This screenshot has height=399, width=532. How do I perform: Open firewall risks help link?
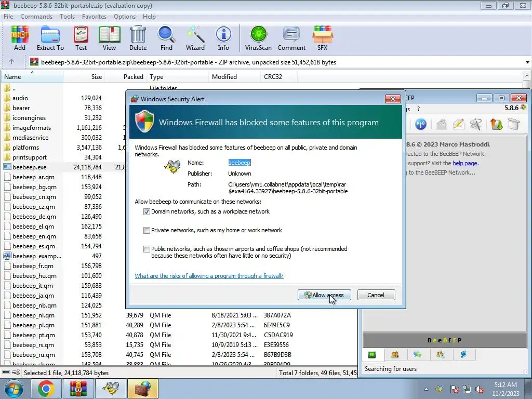(x=209, y=276)
